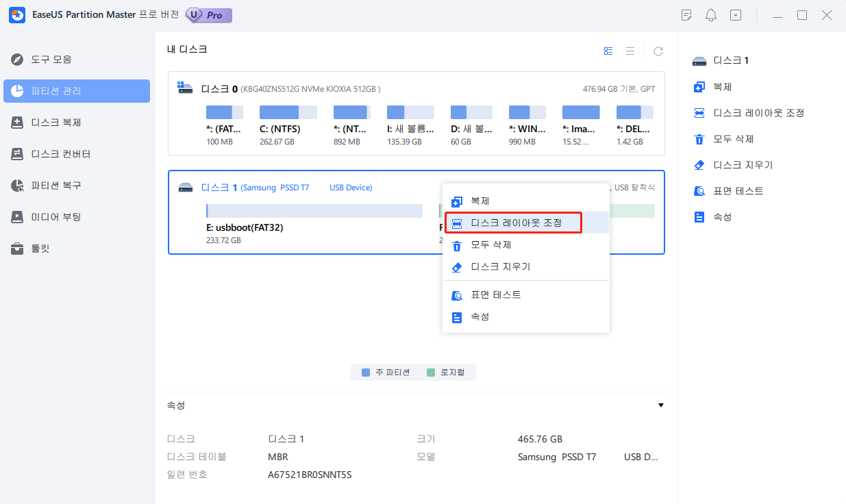Click the 로지컬 legend swatch
This screenshot has width=846, height=504.
(x=431, y=373)
